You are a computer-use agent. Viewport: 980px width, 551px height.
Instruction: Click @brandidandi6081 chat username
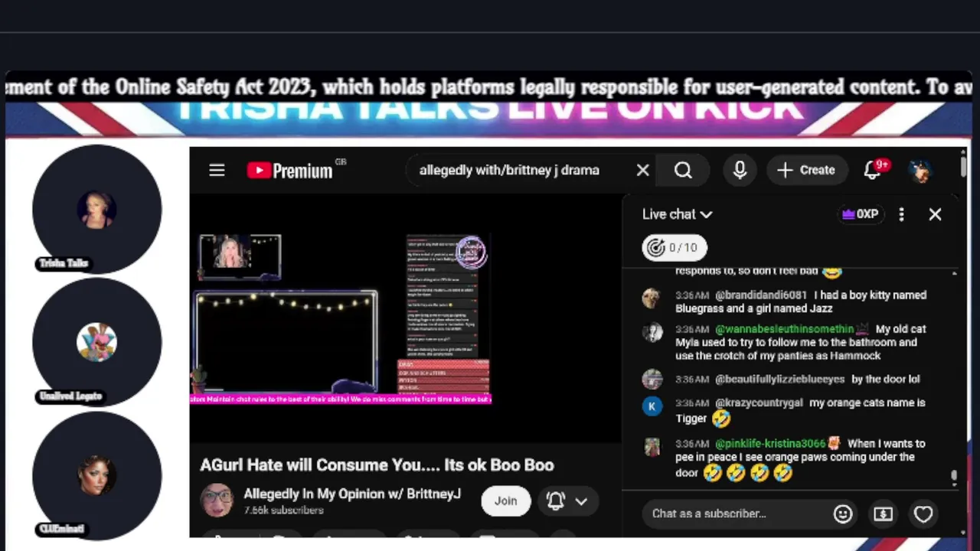(761, 295)
